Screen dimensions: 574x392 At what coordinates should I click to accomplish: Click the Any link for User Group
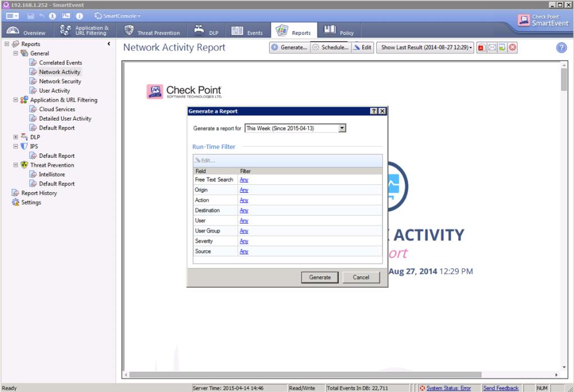pyautogui.click(x=244, y=231)
